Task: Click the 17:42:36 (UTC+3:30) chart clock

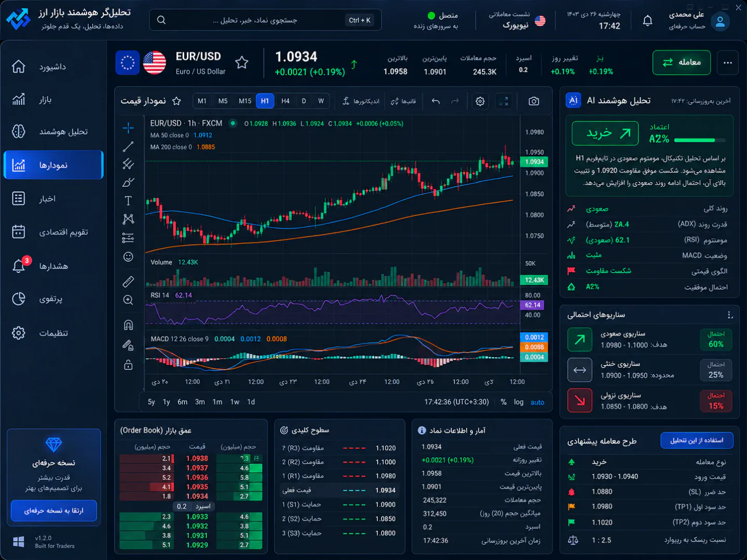Action: tap(457, 402)
